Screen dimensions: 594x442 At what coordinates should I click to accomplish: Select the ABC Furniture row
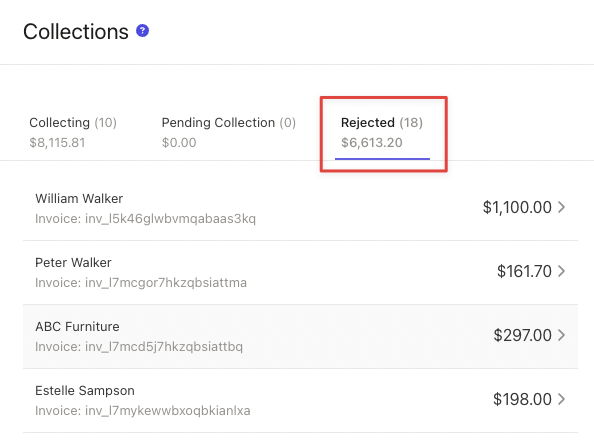(x=300, y=336)
